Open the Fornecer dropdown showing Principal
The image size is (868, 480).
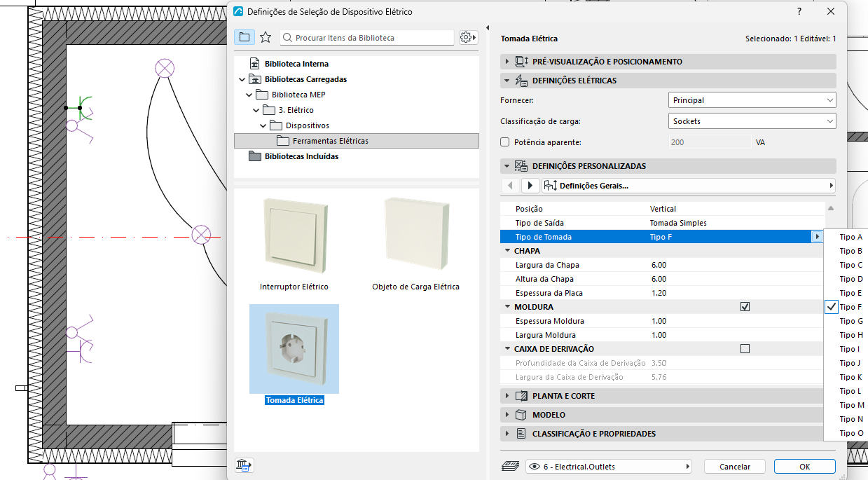(752, 100)
